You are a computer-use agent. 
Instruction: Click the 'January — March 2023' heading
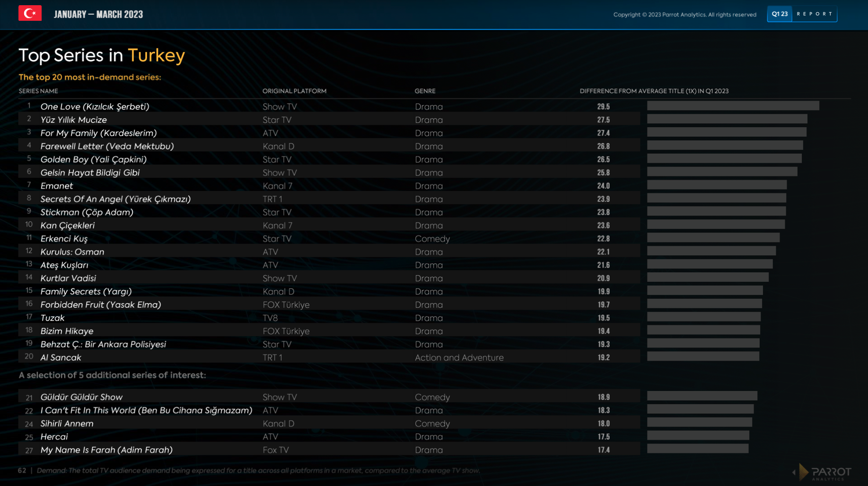(x=98, y=15)
